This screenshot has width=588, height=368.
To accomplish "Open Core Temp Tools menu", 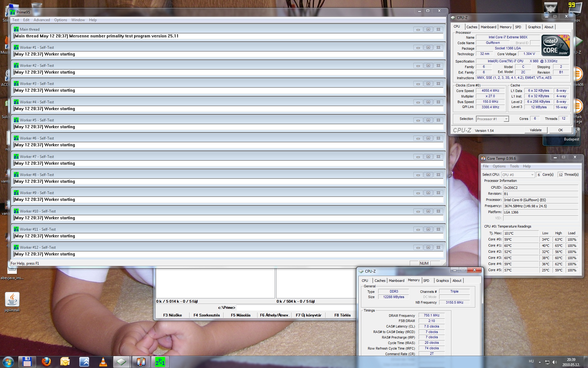I will (x=514, y=166).
